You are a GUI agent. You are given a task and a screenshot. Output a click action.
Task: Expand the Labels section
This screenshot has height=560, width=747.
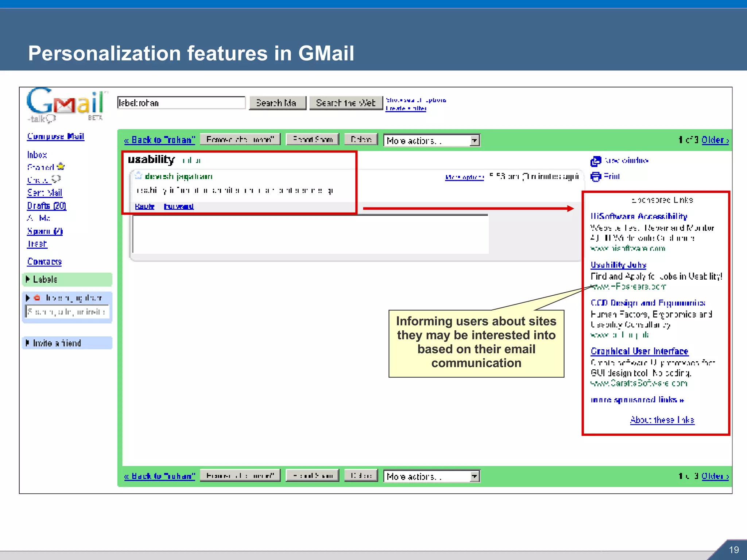28,279
